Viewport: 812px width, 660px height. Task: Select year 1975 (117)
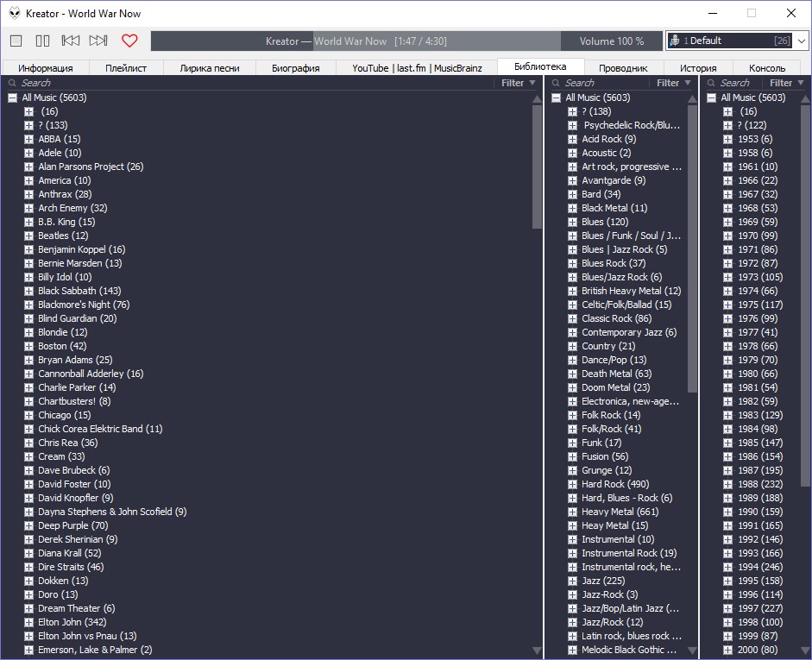[x=760, y=305]
